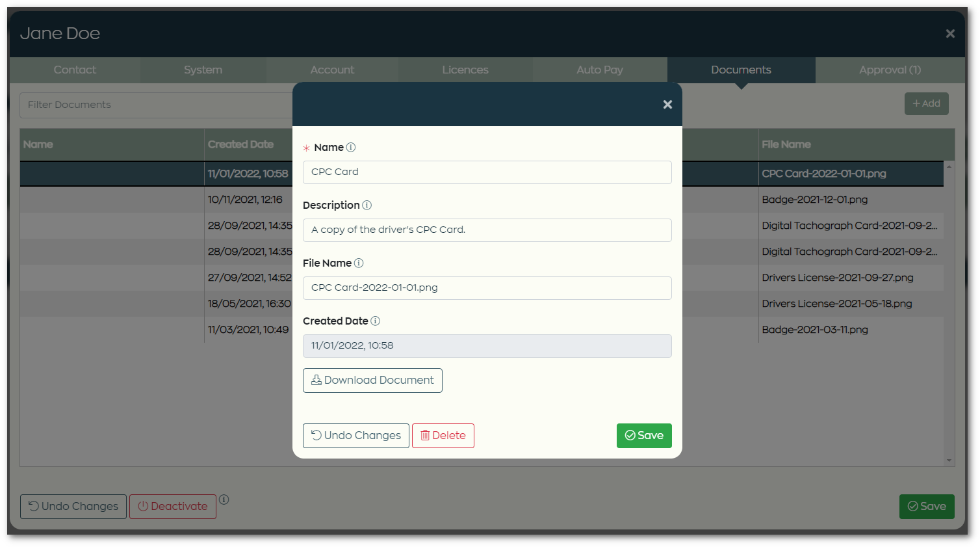Viewport: 980px width, 547px height.
Task: Open the Auto Pay tab
Action: (x=599, y=70)
